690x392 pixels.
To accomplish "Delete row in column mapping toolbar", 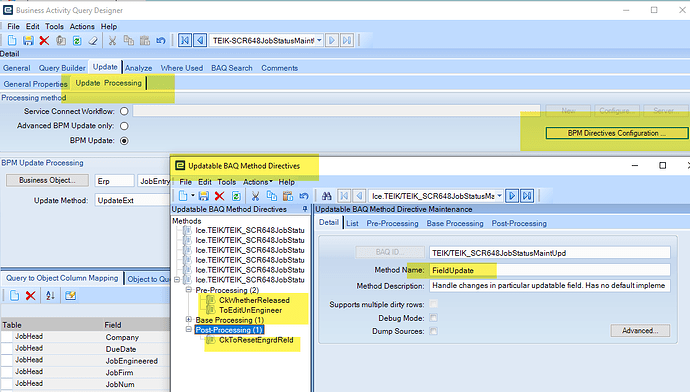I will 30,296.
